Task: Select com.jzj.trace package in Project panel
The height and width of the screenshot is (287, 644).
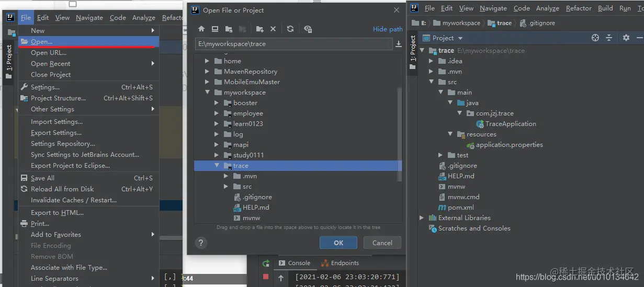Action: click(x=494, y=113)
